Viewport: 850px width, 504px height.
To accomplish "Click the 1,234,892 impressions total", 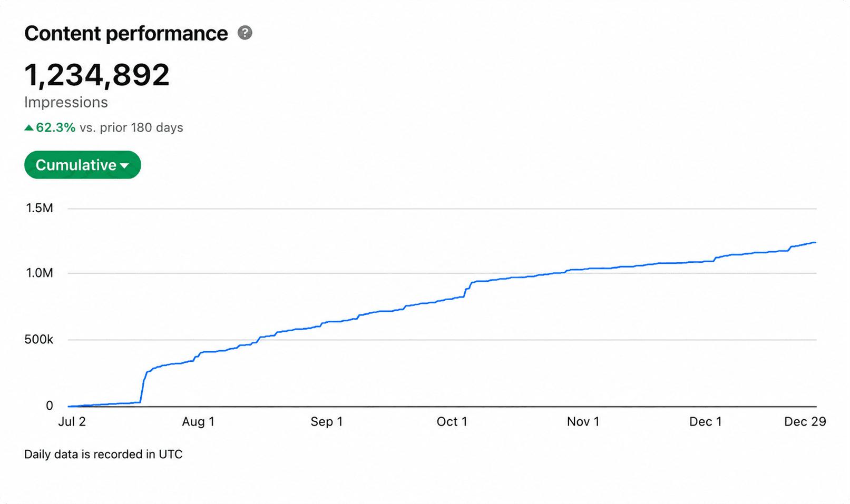I will (97, 74).
